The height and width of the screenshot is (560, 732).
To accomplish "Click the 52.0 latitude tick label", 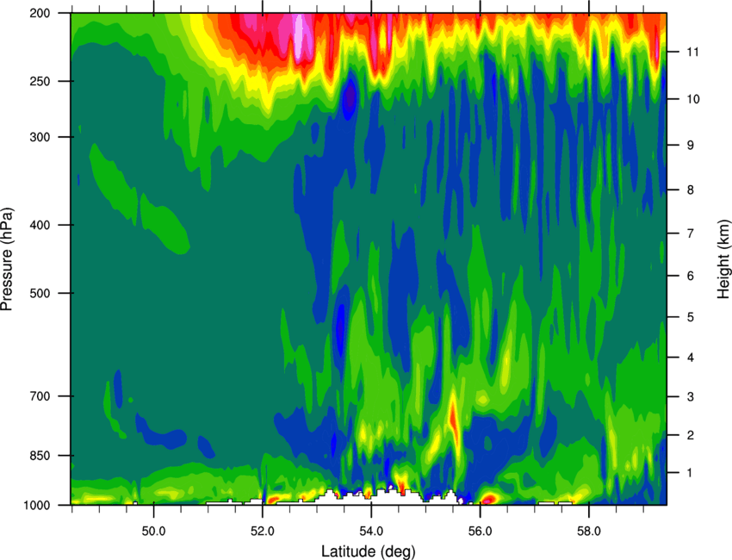I will click(263, 532).
